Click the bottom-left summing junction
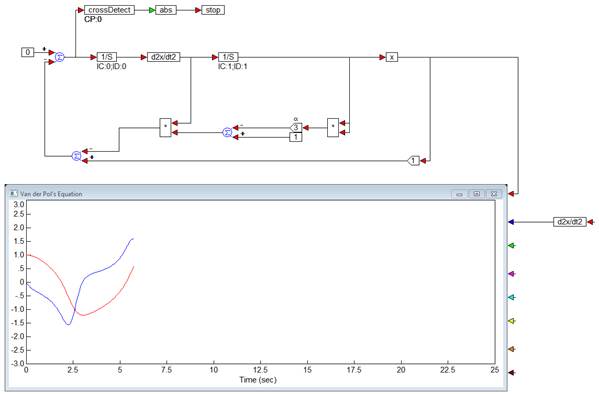Image resolution: width=599 pixels, height=394 pixels. tap(77, 156)
